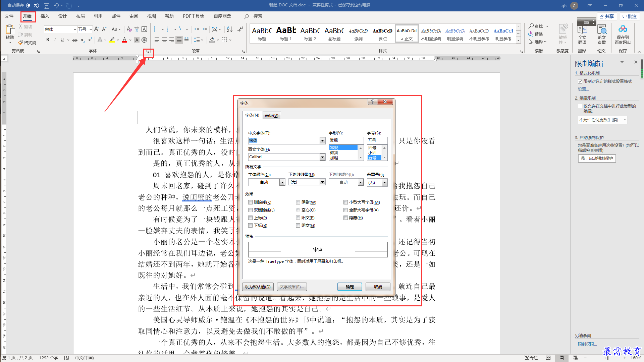
Task: Click the Save icon in title bar
Action: tap(47, 6)
